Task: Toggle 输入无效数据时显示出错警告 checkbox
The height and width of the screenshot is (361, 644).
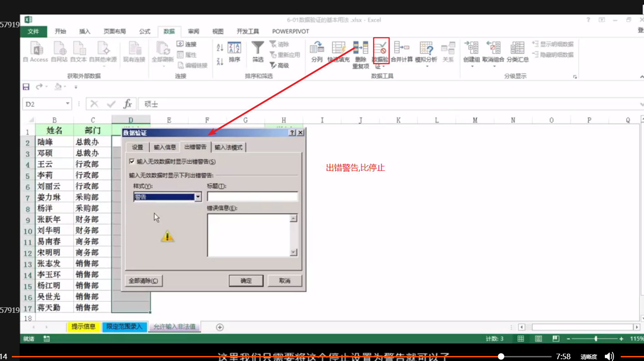Action: tap(132, 161)
